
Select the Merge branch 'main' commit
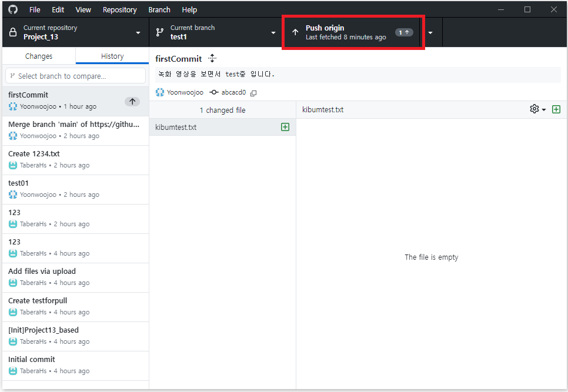[75, 130]
